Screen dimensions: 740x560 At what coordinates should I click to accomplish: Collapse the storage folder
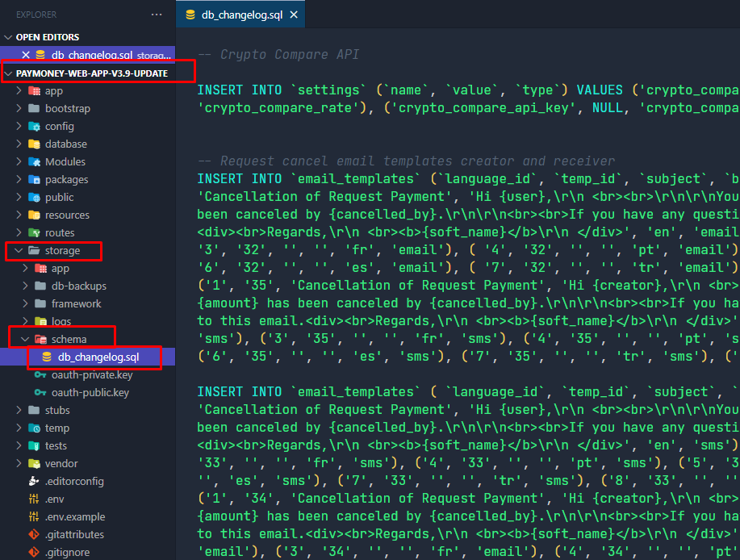tap(19, 251)
